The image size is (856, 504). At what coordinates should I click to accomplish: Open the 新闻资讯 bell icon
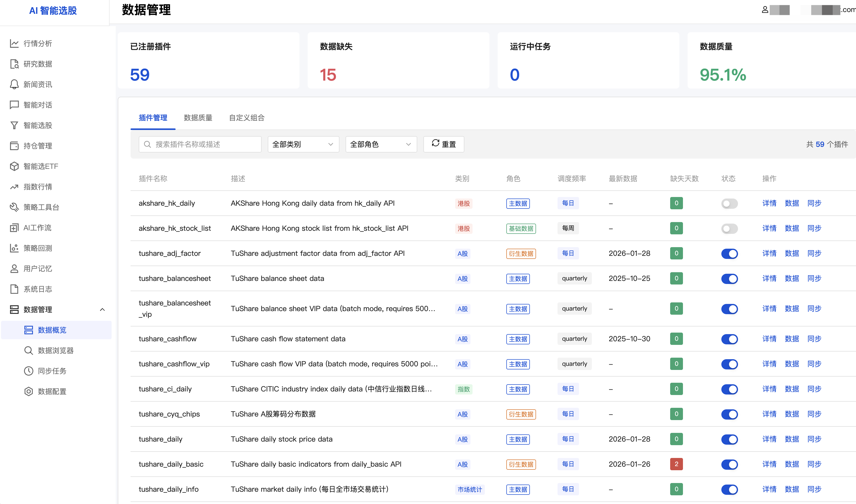[14, 84]
